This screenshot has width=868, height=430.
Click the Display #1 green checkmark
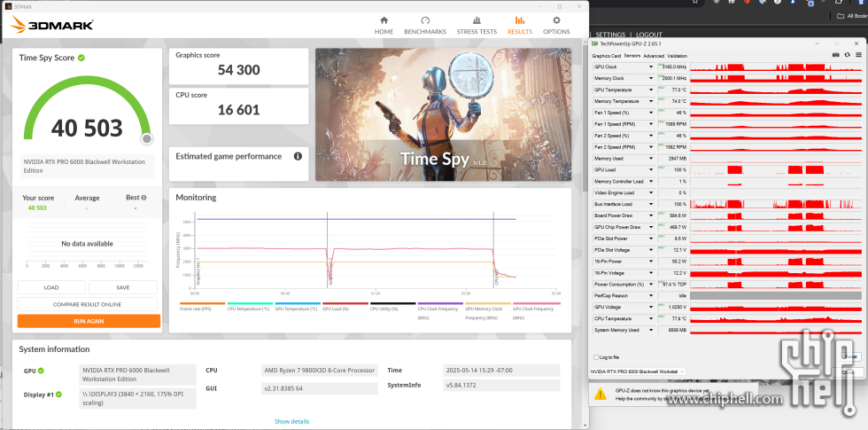pos(58,395)
